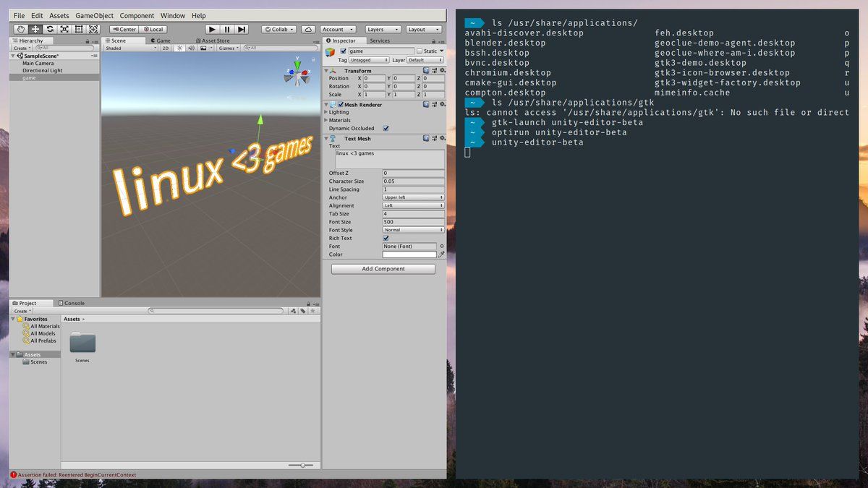Select the Move tool in the toolbar
Screen dimensions: 868x488
pyautogui.click(x=35, y=29)
